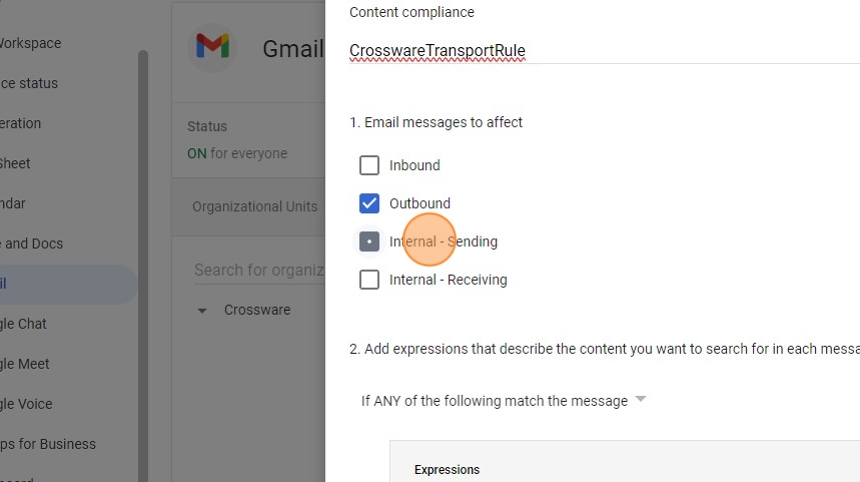
Task: Toggle the Internal - Sending checkbox
Action: 369,241
